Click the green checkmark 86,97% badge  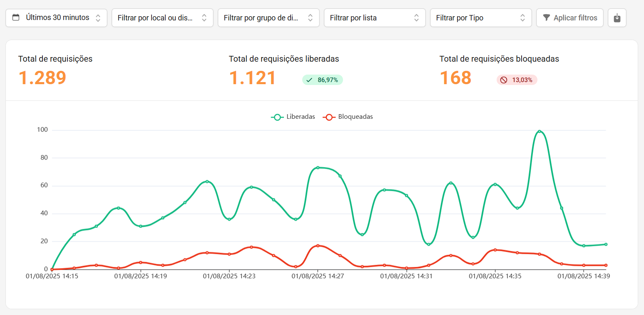pyautogui.click(x=322, y=80)
